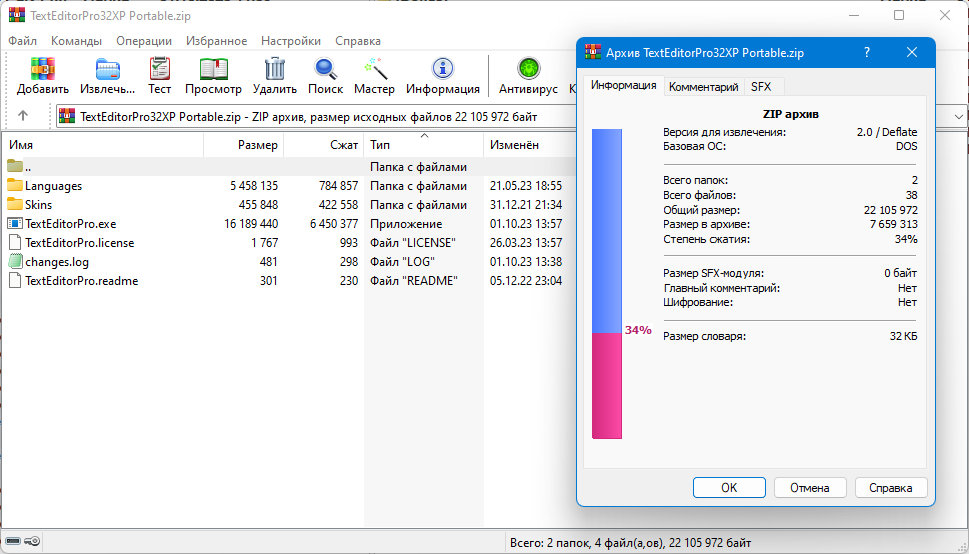The height and width of the screenshot is (554, 969).
Task: Select the Languages folder name
Action: (x=53, y=185)
